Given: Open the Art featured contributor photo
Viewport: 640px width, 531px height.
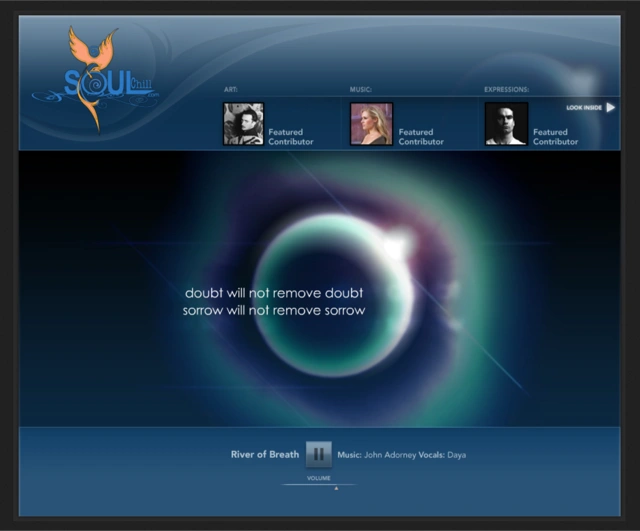Looking at the screenshot, I should (x=243, y=124).
